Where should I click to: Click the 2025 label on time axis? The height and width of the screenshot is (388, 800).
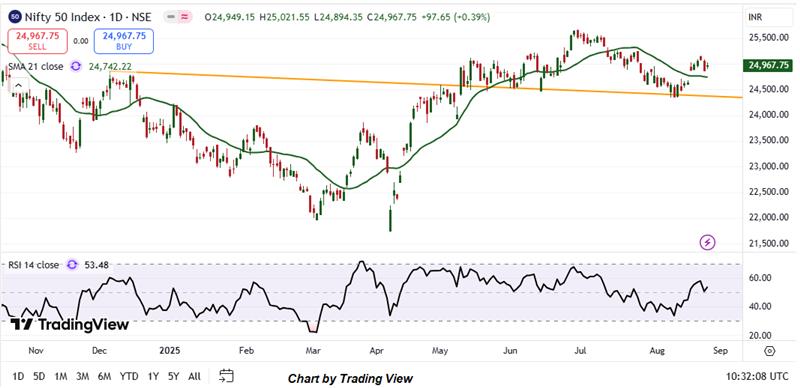point(170,351)
